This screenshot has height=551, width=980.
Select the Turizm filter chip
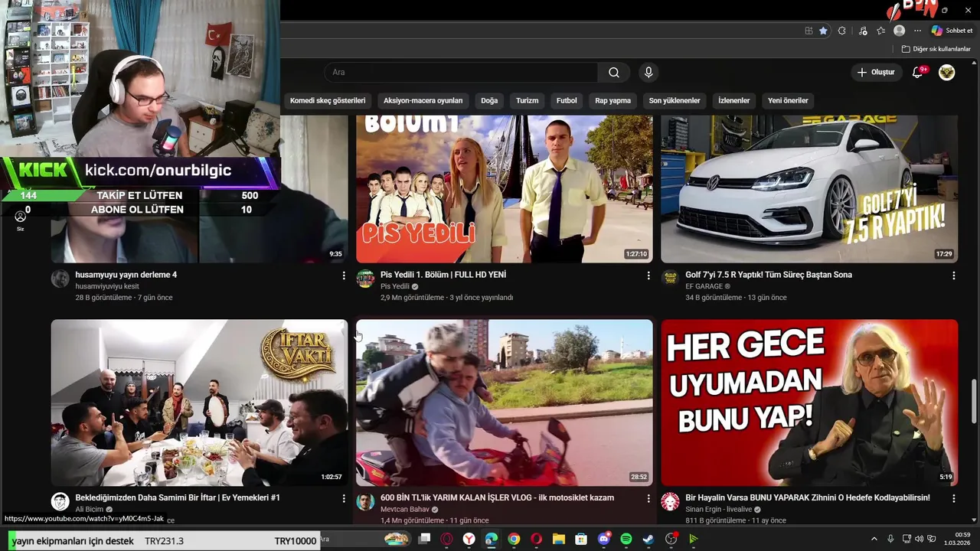click(527, 100)
